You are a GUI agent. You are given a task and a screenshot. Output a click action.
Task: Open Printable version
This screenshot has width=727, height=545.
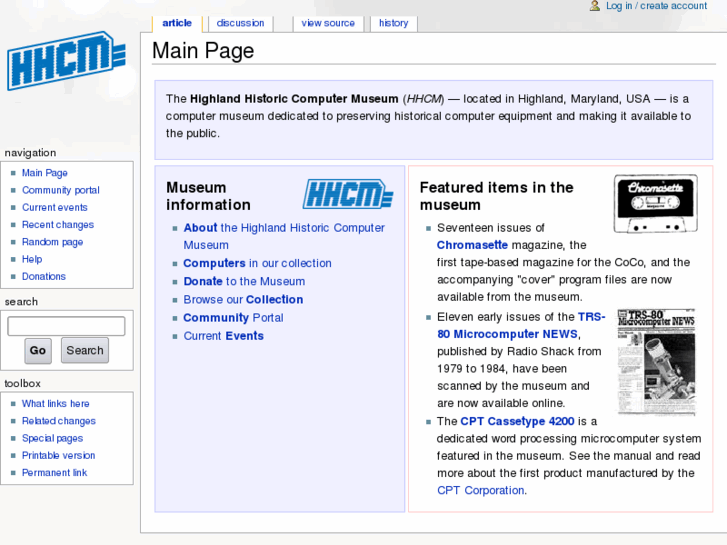58,455
